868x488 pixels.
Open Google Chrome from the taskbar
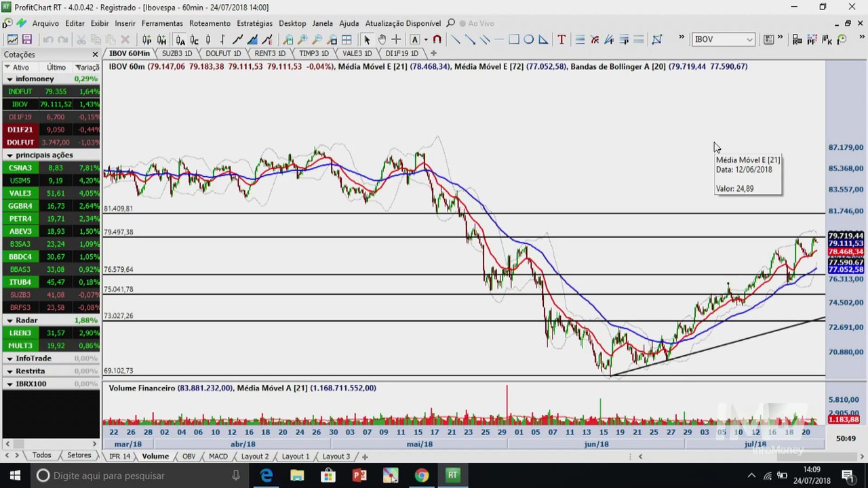pos(422,476)
